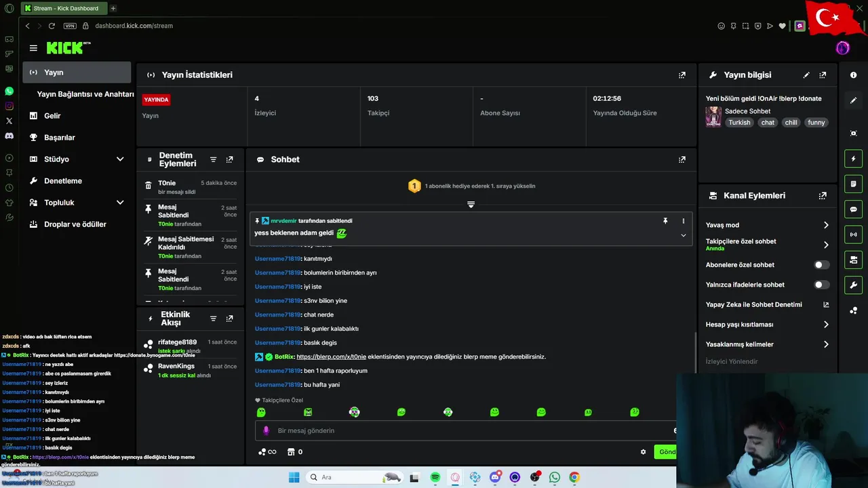
Task: Open WhatsApp in the Opera GX sidebar
Action: [x=9, y=91]
